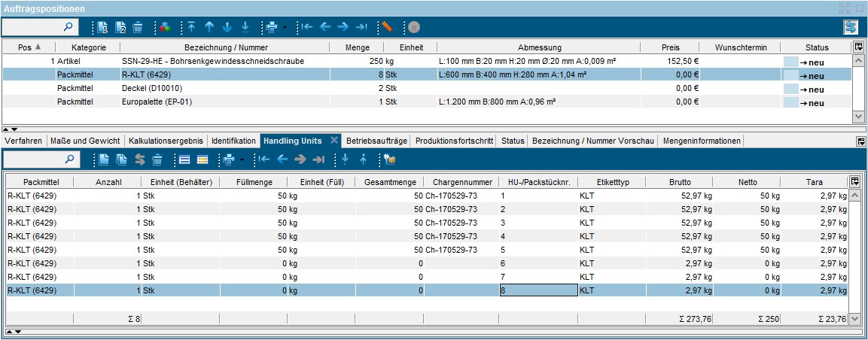Open the Kalkulationsergebnis tab

point(166,141)
